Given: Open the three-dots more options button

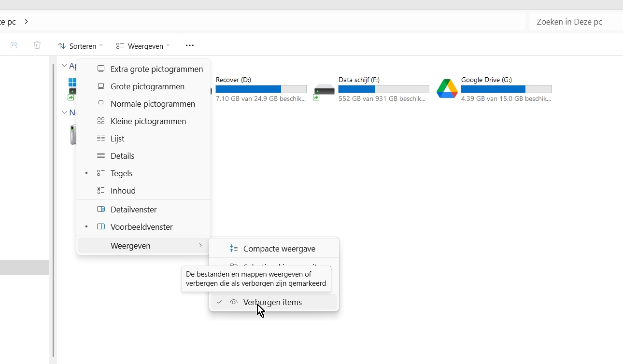Looking at the screenshot, I should pyautogui.click(x=190, y=45).
